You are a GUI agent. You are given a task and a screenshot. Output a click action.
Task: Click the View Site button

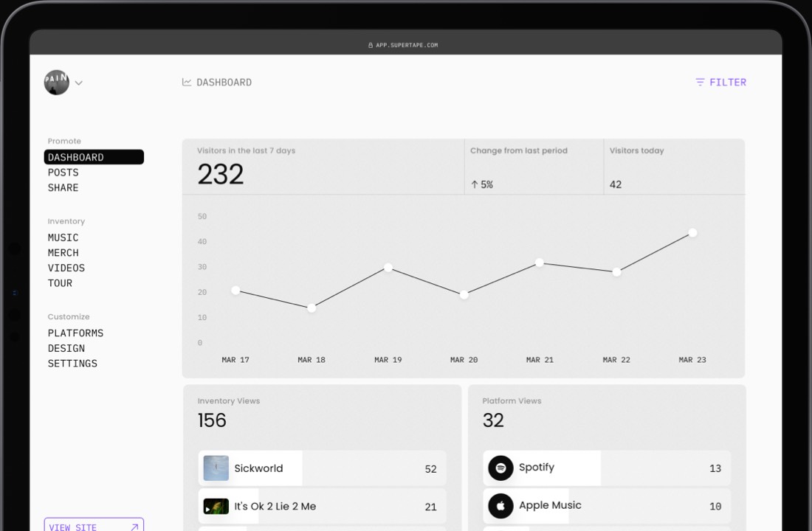pyautogui.click(x=94, y=525)
